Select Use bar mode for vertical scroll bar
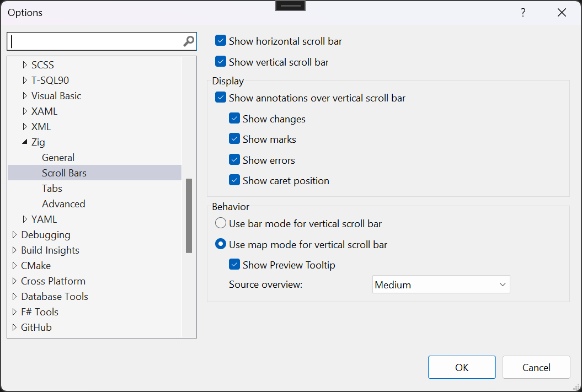Image resolution: width=582 pixels, height=392 pixels. [221, 223]
